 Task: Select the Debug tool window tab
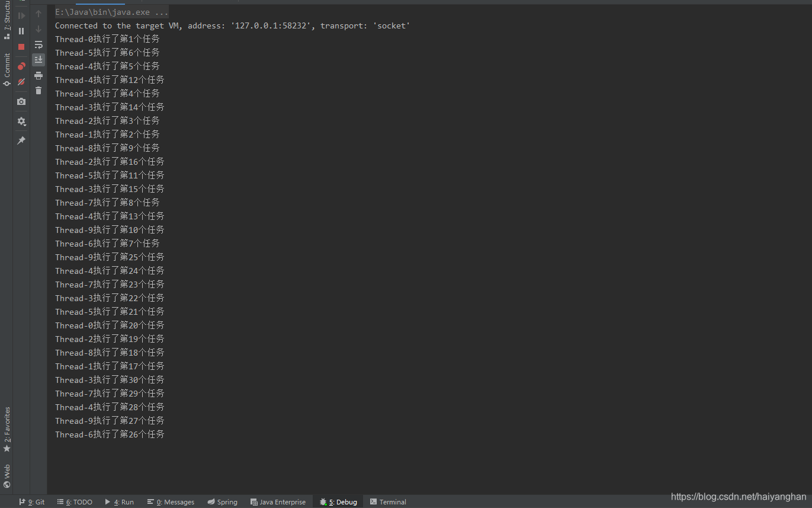(x=338, y=502)
